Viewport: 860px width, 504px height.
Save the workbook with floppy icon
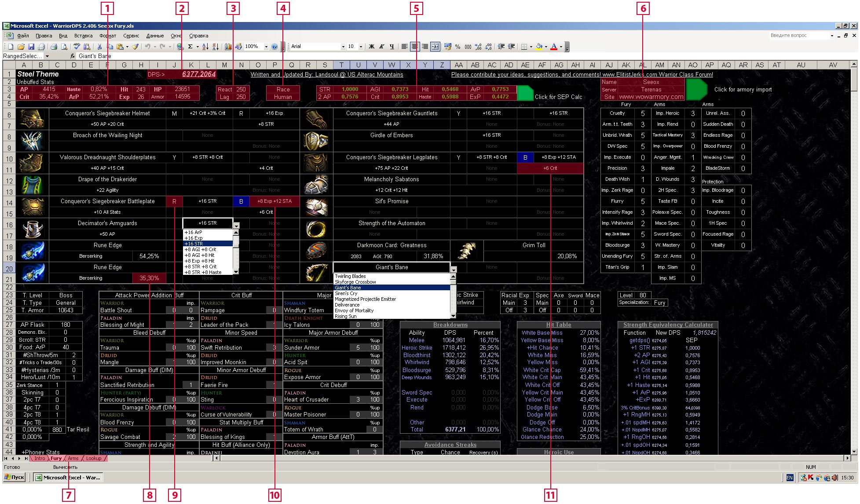(31, 47)
